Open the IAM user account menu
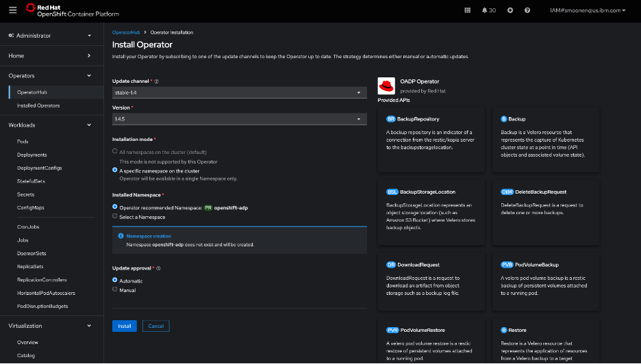Screen dimensions: 641x364 pos(588,10)
